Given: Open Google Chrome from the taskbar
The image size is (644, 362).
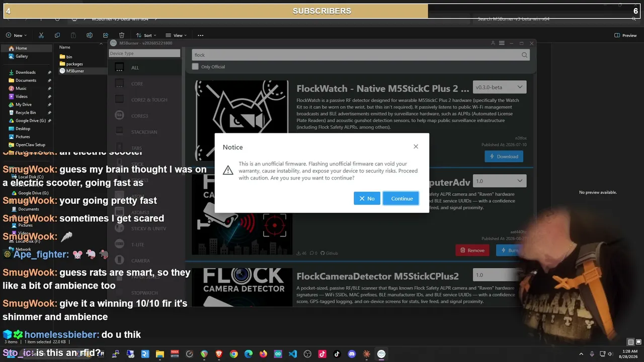Looking at the screenshot, I should point(233,354).
